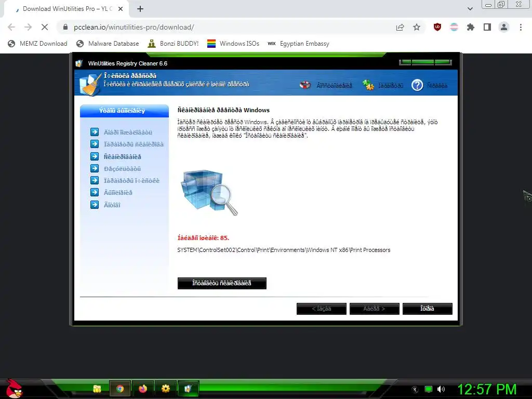Select the highlighted third sidebar step
Screen dimensions: 532x399
(116, 156)
